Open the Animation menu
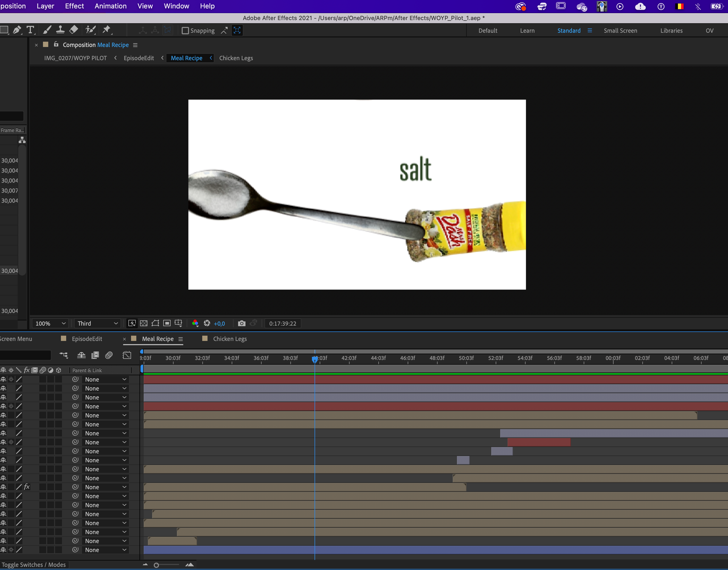728x570 pixels. pos(111,6)
